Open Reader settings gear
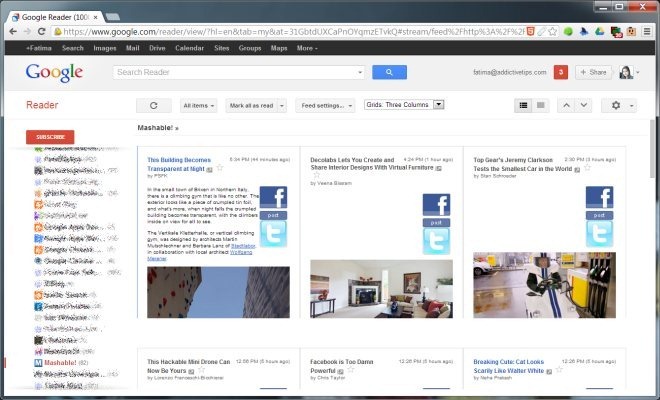660x400 pixels. pyautogui.click(x=616, y=105)
